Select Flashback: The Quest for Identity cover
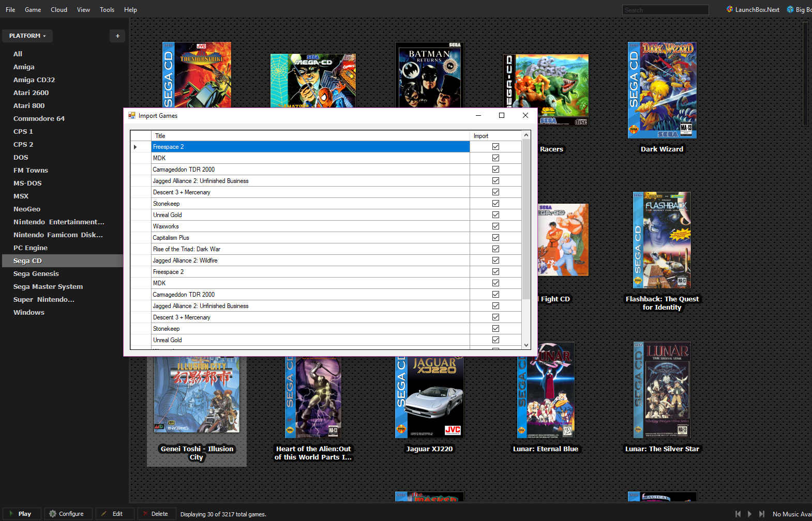The image size is (812, 521). point(662,240)
